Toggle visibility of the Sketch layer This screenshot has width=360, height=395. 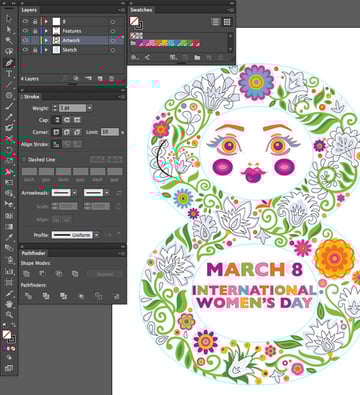[25, 50]
